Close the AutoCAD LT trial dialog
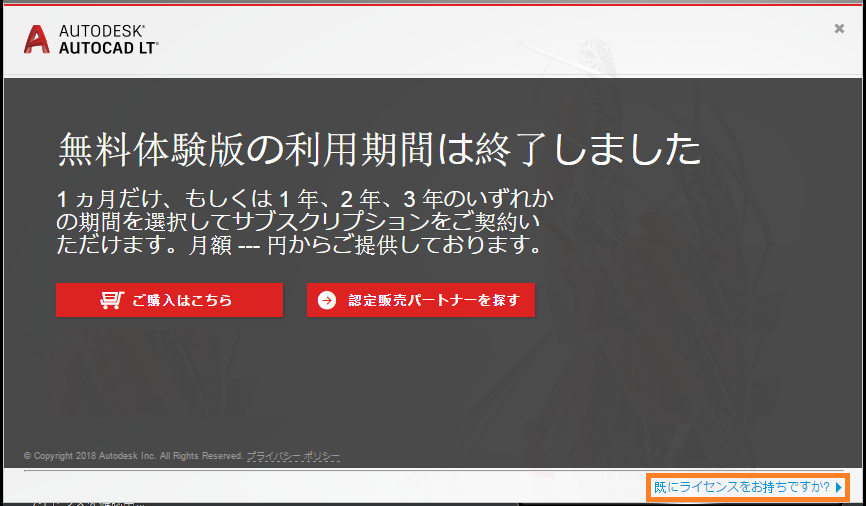Viewport: 866px width, 506px height. click(x=839, y=29)
